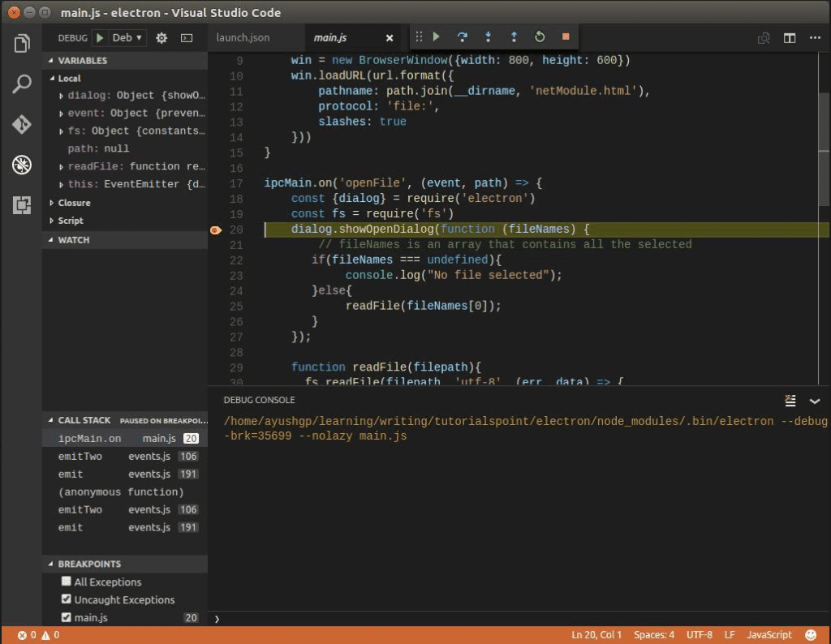This screenshot has height=644, width=831.
Task: Open the Git source control view
Action: 22,125
